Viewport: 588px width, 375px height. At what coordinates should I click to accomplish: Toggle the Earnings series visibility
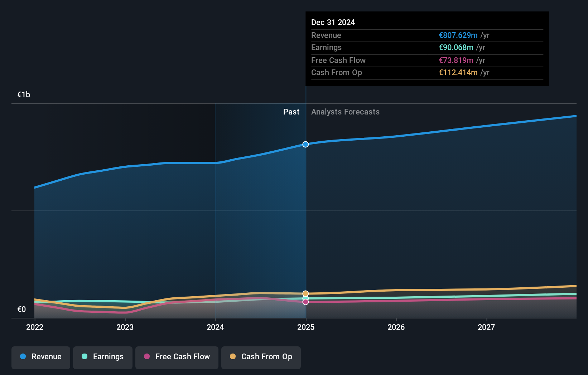click(103, 357)
